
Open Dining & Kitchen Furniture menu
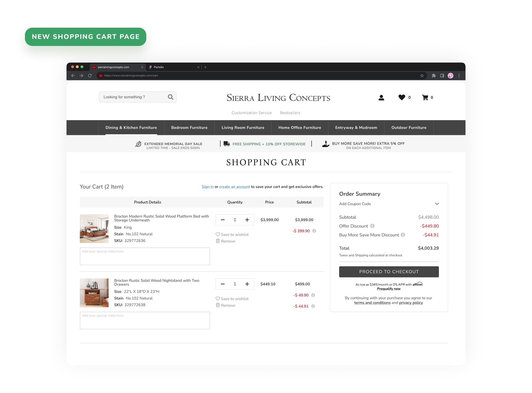(131, 128)
